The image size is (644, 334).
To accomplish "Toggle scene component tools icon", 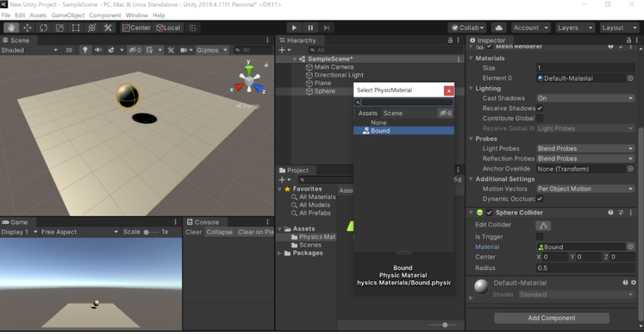I will pos(171,50).
